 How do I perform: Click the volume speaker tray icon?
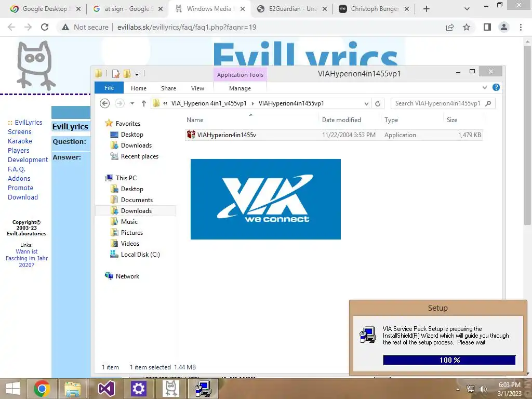click(483, 389)
